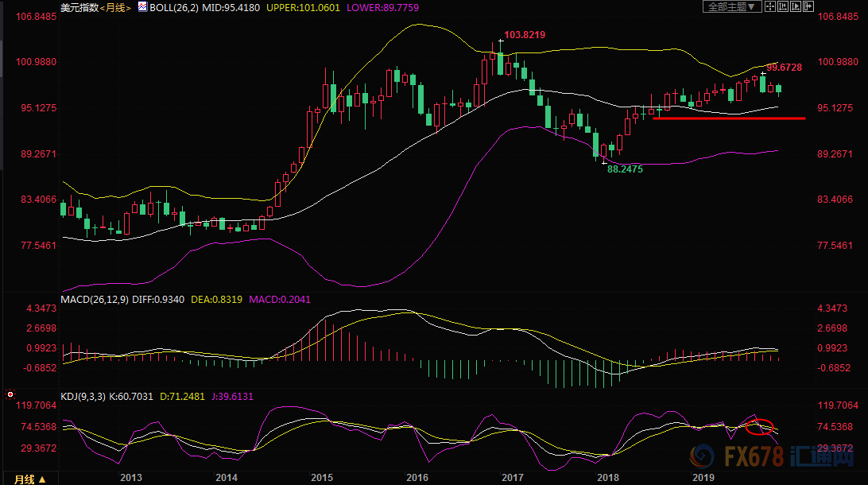Click the 2016 marker on time axis
The image size is (868, 485).
click(417, 477)
